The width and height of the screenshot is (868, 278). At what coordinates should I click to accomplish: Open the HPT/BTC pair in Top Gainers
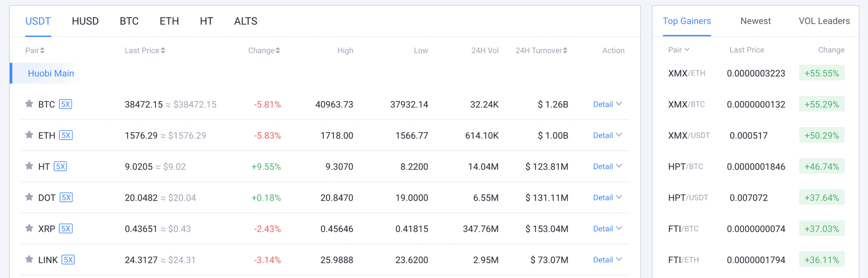tap(686, 167)
